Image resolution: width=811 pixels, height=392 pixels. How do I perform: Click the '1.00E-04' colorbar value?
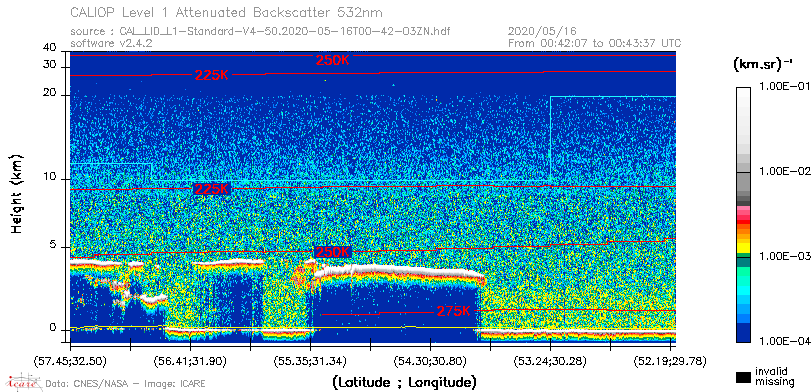(784, 341)
